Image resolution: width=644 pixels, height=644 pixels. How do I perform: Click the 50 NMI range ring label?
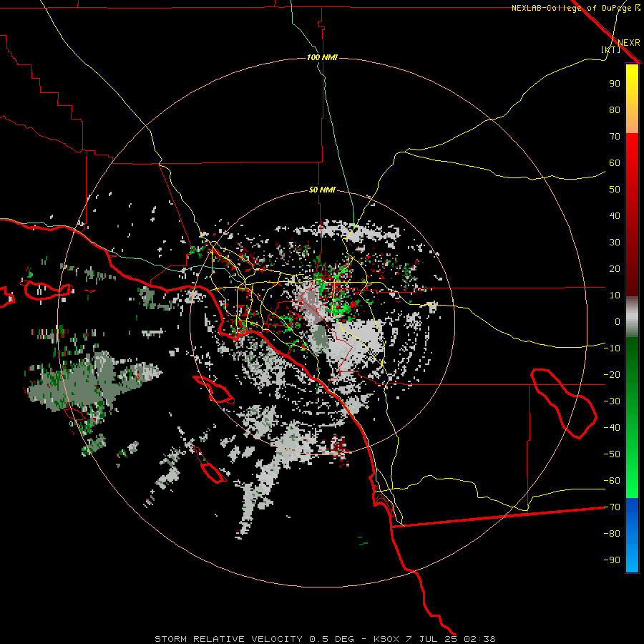pos(322,190)
